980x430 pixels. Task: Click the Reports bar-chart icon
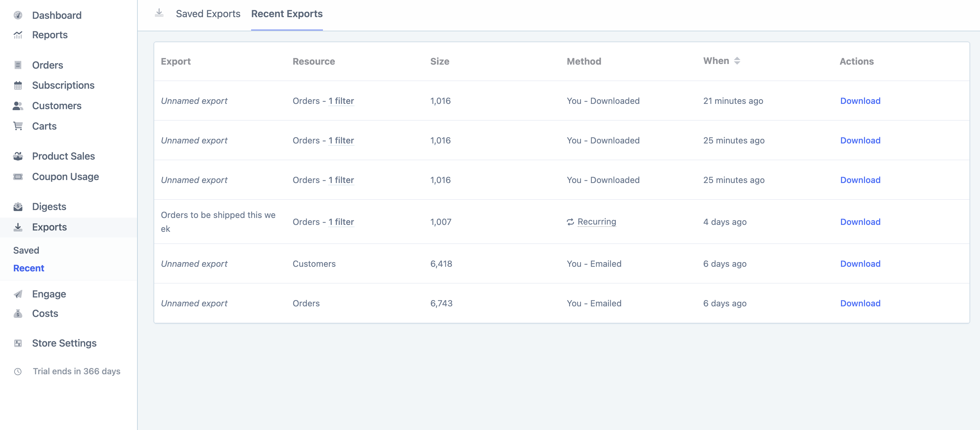coord(18,35)
